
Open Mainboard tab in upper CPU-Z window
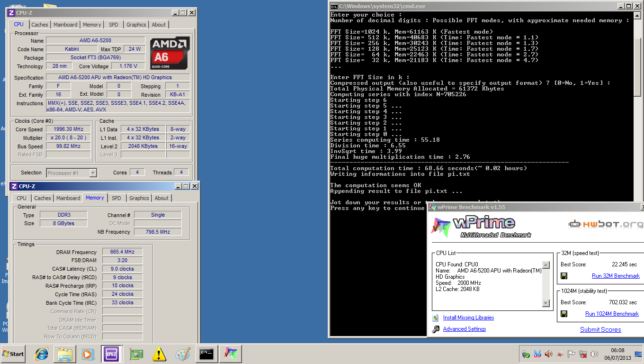coord(65,25)
